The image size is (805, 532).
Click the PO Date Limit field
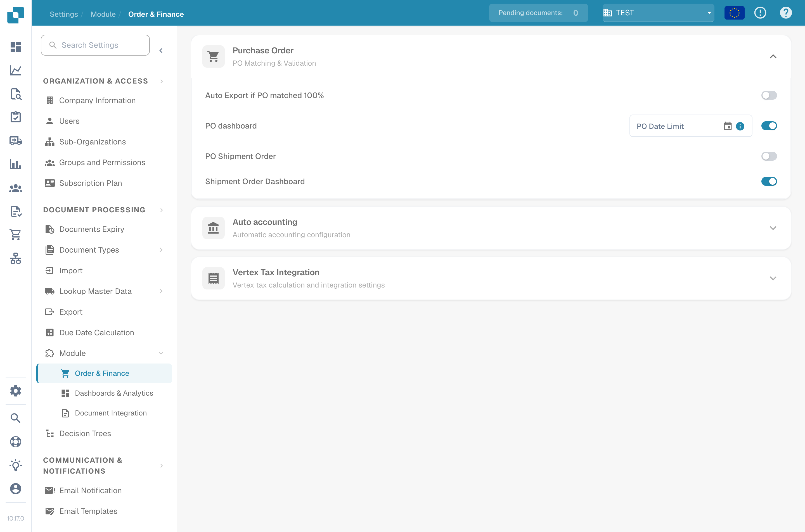pos(691,126)
